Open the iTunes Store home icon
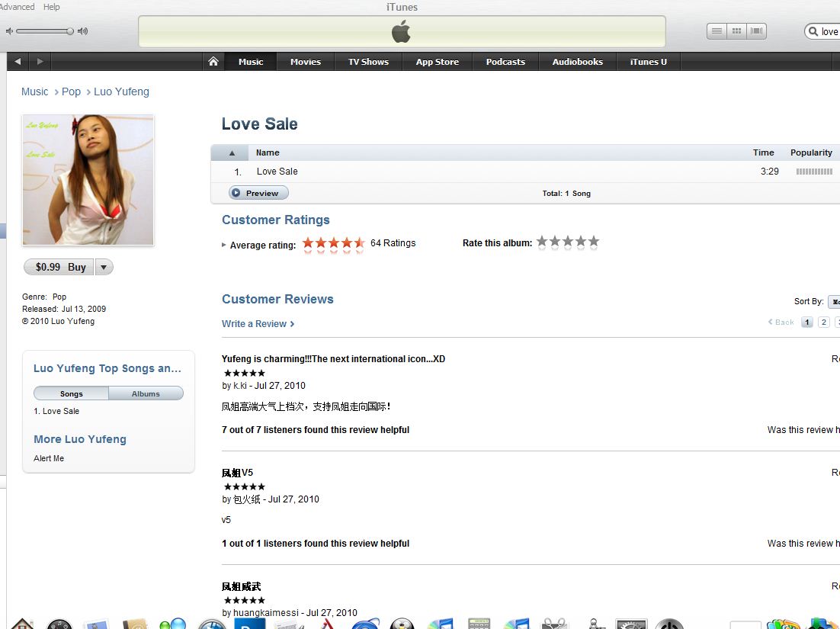This screenshot has height=629, width=840. point(213,62)
